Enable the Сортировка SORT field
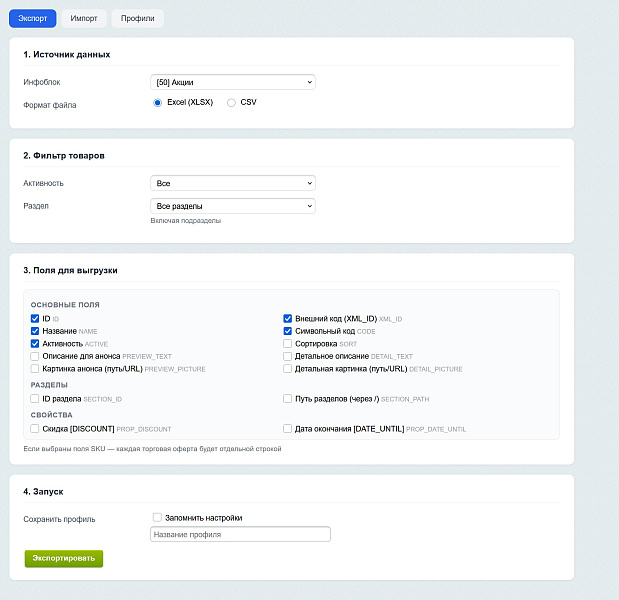Image resolution: width=619 pixels, height=600 pixels. 287,344
